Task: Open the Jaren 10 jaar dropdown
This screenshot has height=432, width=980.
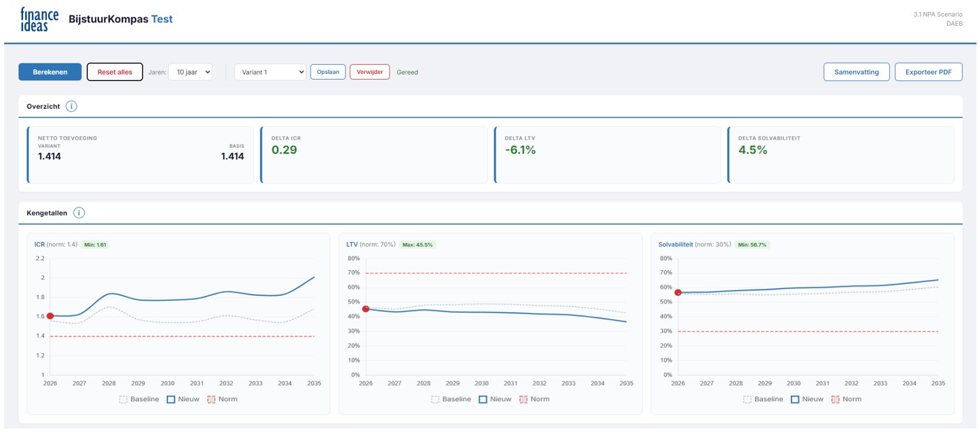Action: tap(190, 72)
